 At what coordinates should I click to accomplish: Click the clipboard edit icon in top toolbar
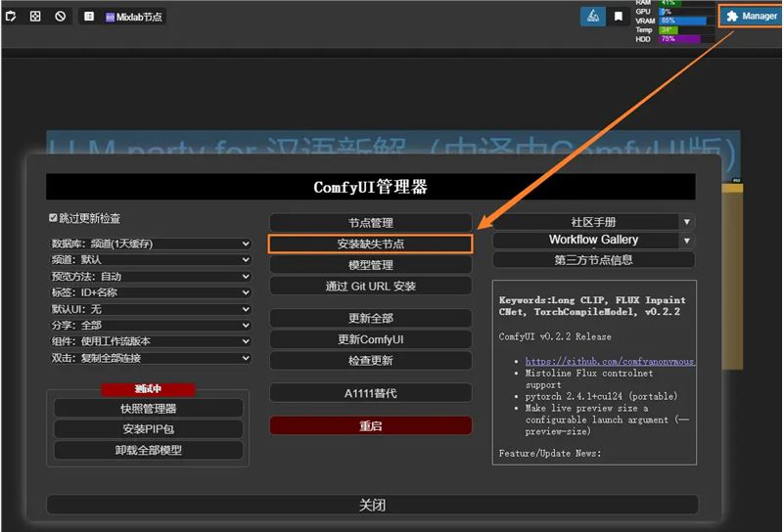(x=11, y=17)
